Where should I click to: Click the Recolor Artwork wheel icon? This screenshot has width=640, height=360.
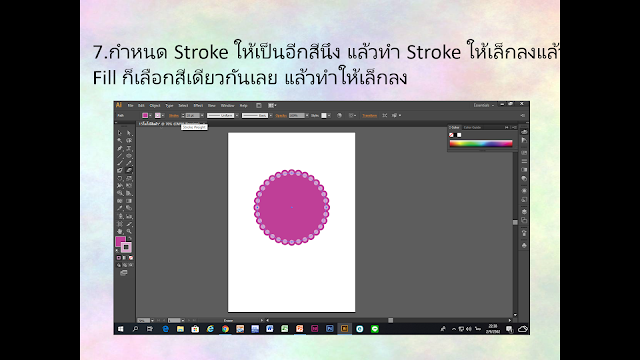(340, 116)
